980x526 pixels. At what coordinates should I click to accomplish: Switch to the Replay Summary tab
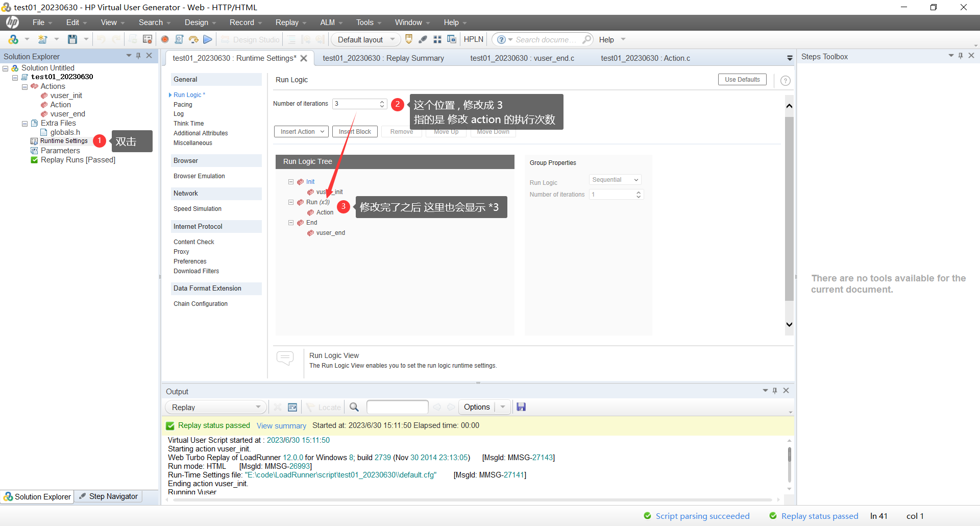point(383,58)
